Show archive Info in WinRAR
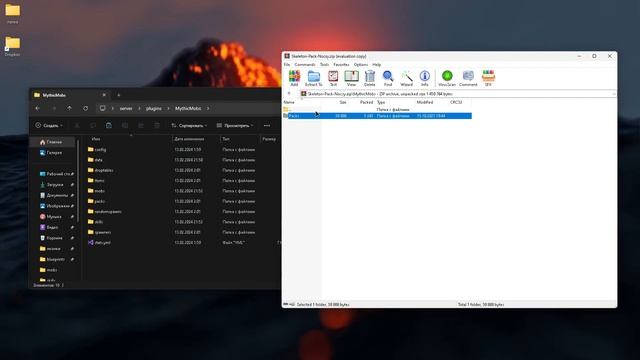 (x=424, y=78)
